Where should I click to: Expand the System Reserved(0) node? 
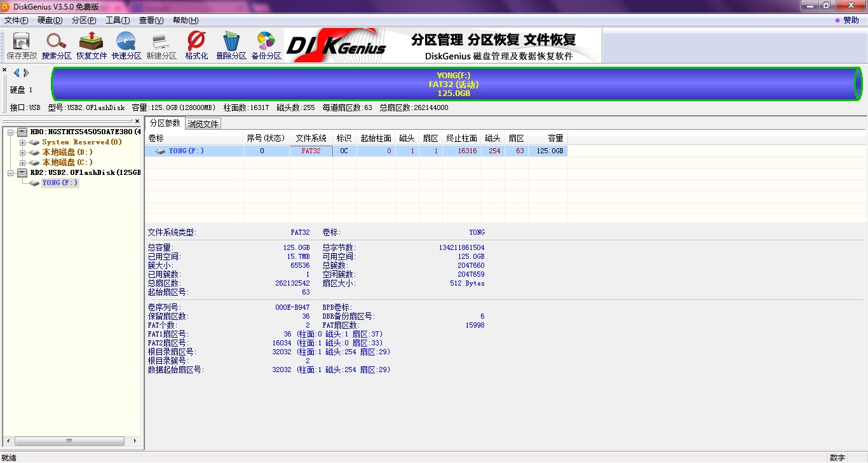click(23, 142)
